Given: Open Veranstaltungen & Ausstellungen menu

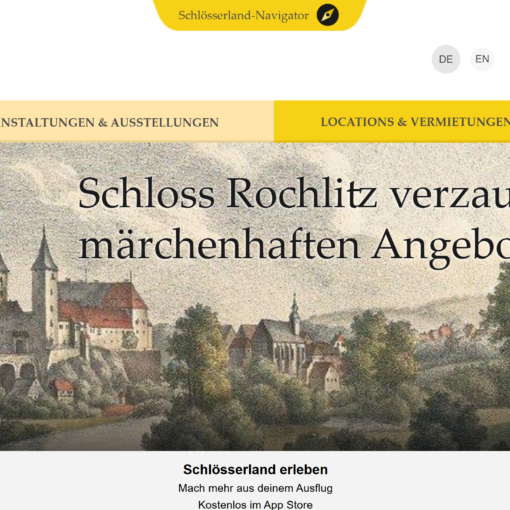Looking at the screenshot, I should (x=137, y=122).
